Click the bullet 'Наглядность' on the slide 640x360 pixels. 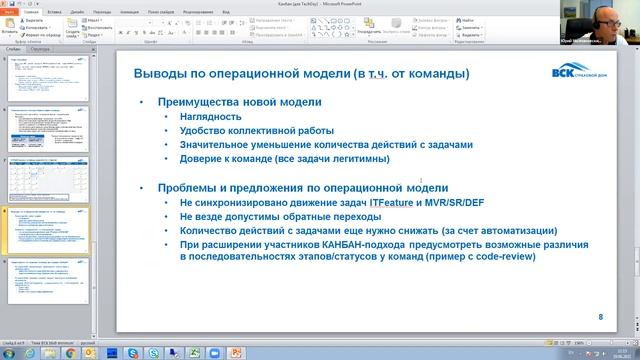(x=211, y=117)
